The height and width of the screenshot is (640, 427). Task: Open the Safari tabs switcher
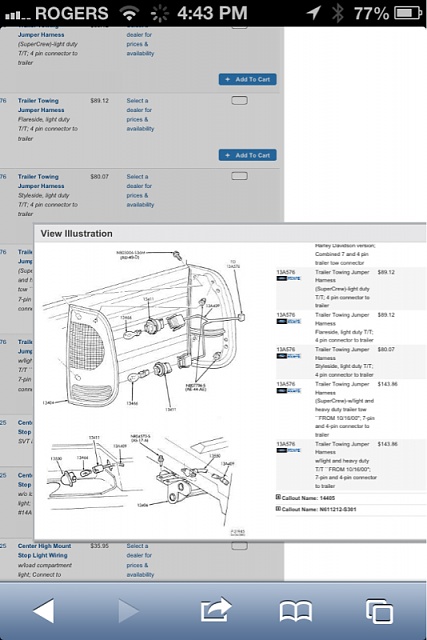click(379, 611)
